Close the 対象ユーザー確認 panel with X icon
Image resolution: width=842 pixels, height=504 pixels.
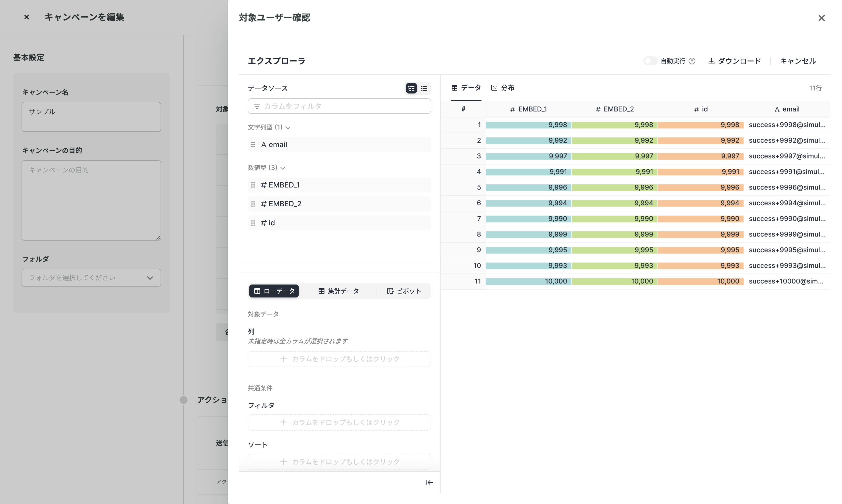point(821,18)
